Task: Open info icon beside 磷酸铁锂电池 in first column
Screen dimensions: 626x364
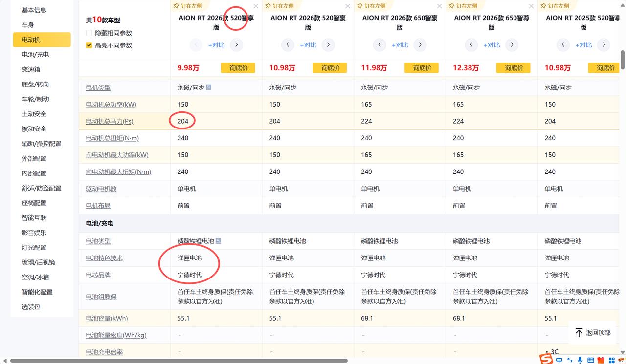Action: (x=218, y=241)
